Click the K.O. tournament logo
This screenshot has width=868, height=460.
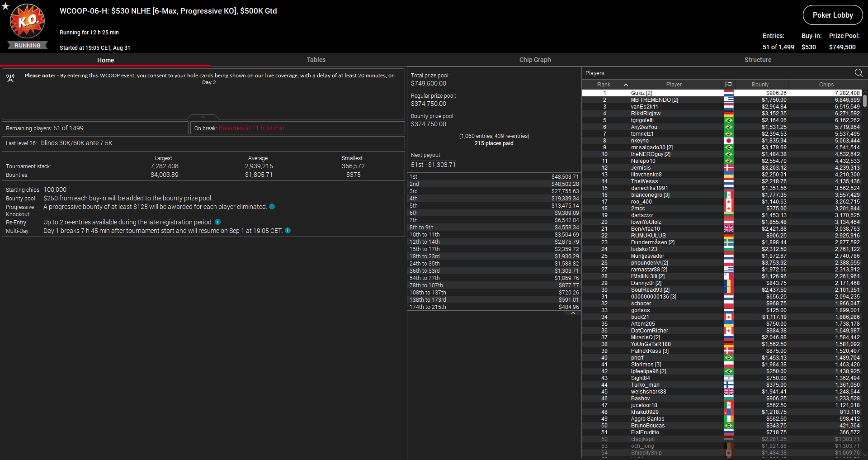28,21
